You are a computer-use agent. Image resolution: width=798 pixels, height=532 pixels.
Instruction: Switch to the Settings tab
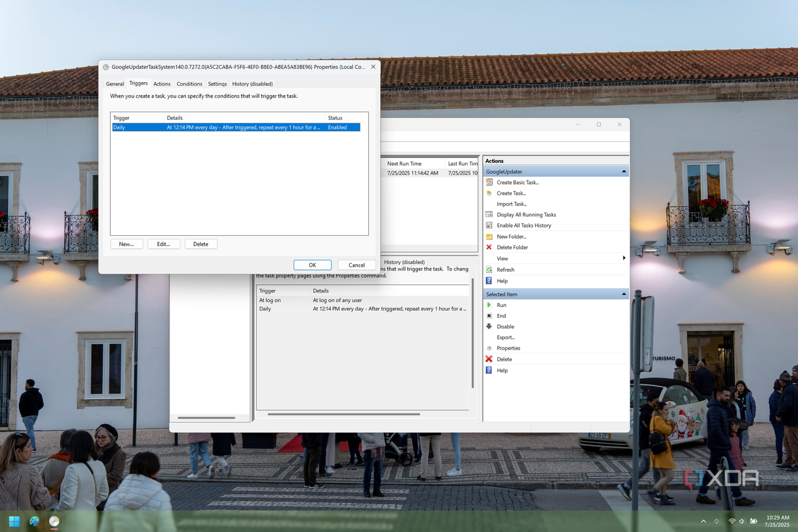click(x=217, y=84)
